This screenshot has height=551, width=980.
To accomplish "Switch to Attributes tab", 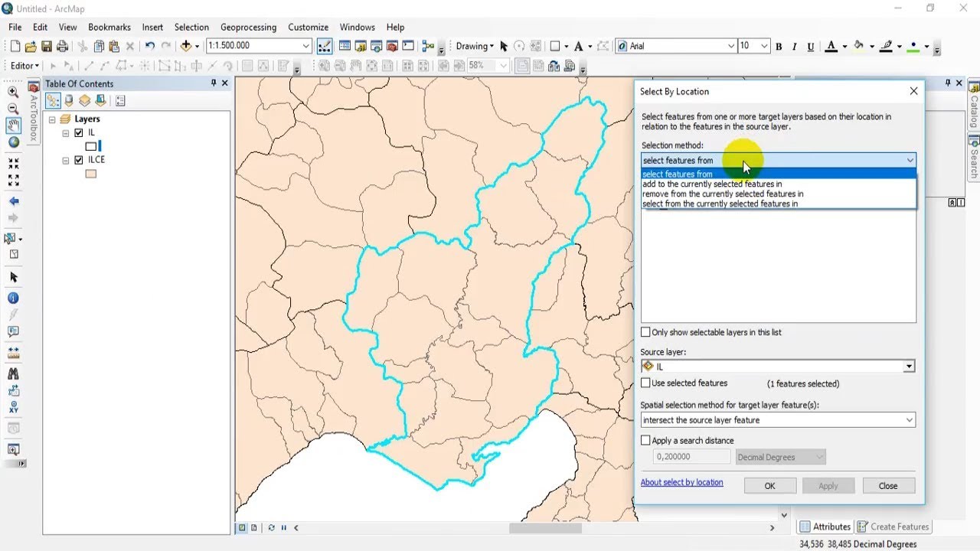I will click(825, 527).
